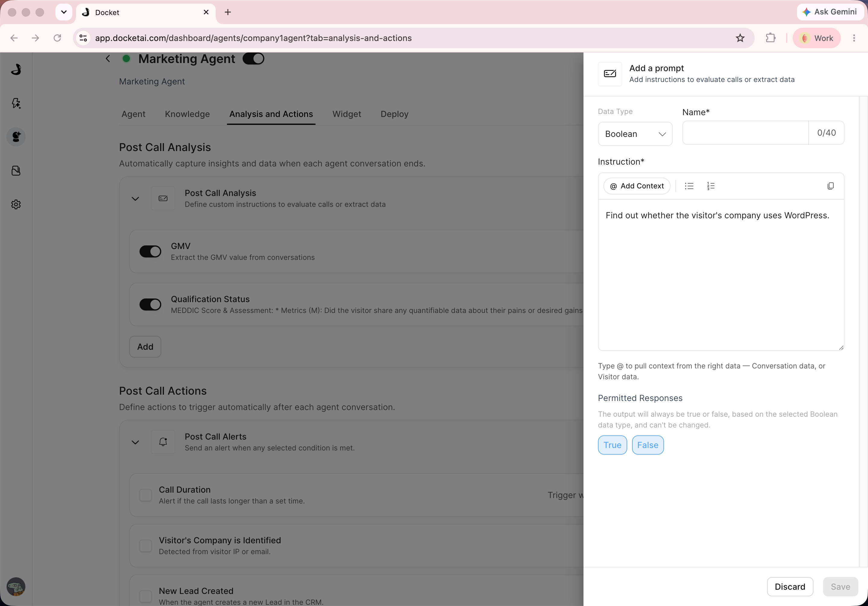
Task: Bookmark this page with the star icon
Action: 740,38
